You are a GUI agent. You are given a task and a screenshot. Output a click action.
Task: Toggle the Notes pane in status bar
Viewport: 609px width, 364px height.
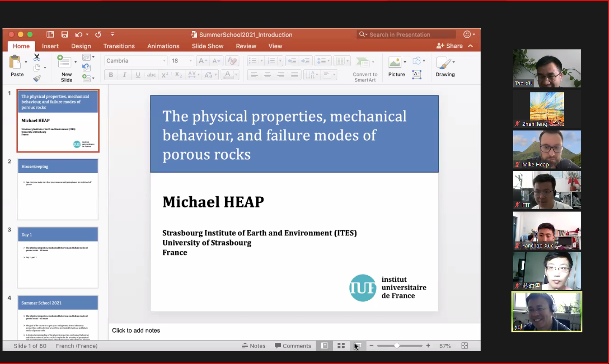point(254,346)
